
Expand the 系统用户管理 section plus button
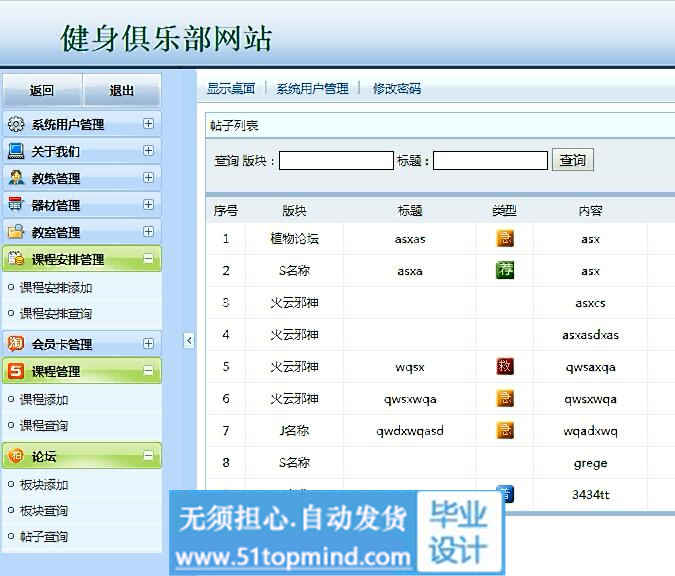pos(148,125)
